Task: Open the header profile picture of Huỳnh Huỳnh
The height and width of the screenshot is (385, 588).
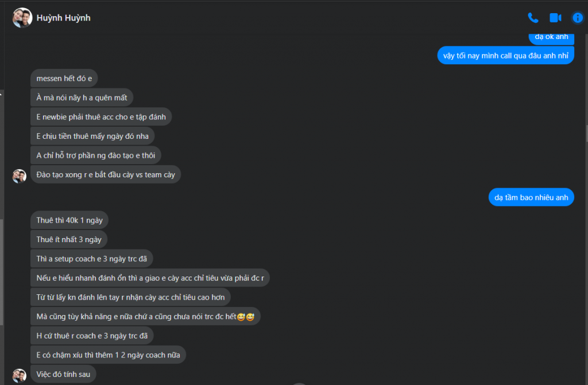Action: coord(22,18)
